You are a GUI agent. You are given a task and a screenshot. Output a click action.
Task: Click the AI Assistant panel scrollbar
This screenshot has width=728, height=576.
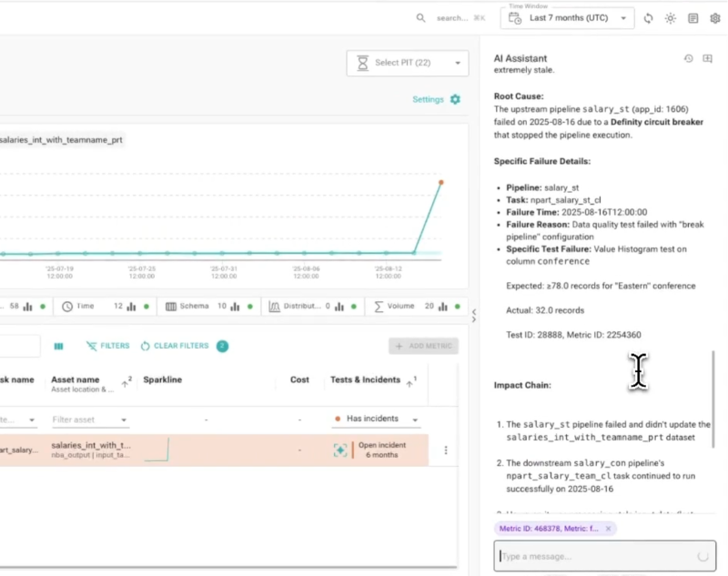713,399
